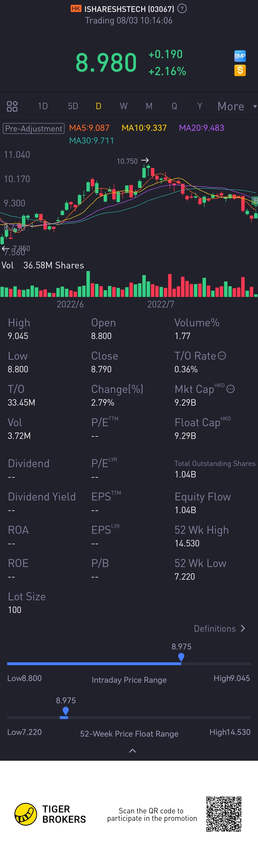Image resolution: width=258 pixels, height=868 pixels.
Task: Tap the Tiger Brokers logo
Action: [26, 814]
